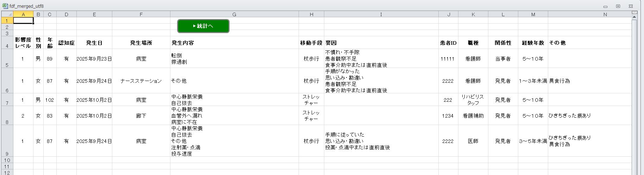This screenshot has height=175, width=644.
Task: Close the fdf_merged_utf8 workbook window
Action: point(631,6)
